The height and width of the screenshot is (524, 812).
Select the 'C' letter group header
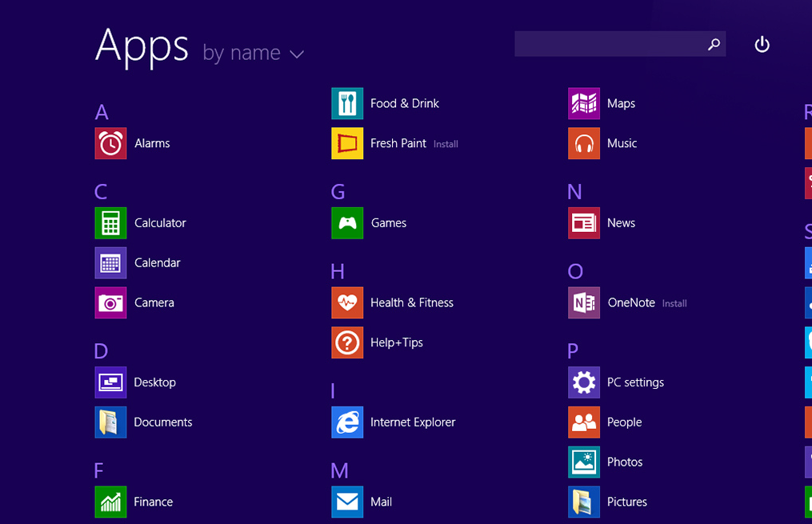coord(101,192)
